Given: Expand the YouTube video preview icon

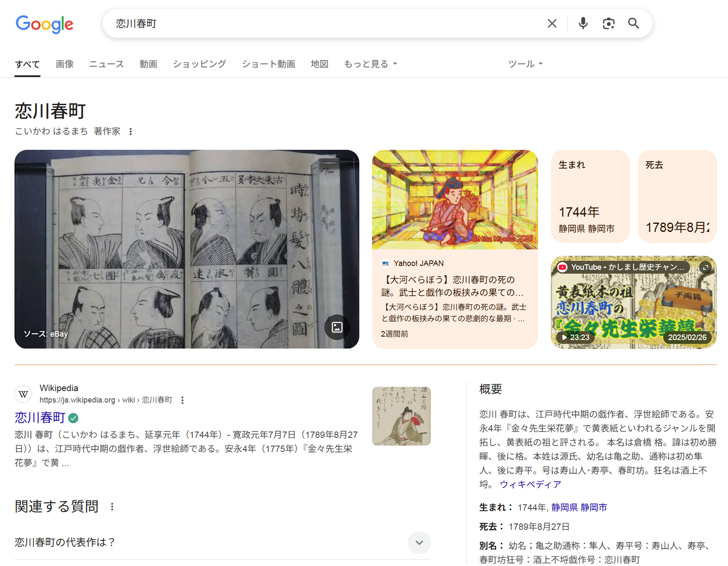Looking at the screenshot, I should click(x=705, y=267).
